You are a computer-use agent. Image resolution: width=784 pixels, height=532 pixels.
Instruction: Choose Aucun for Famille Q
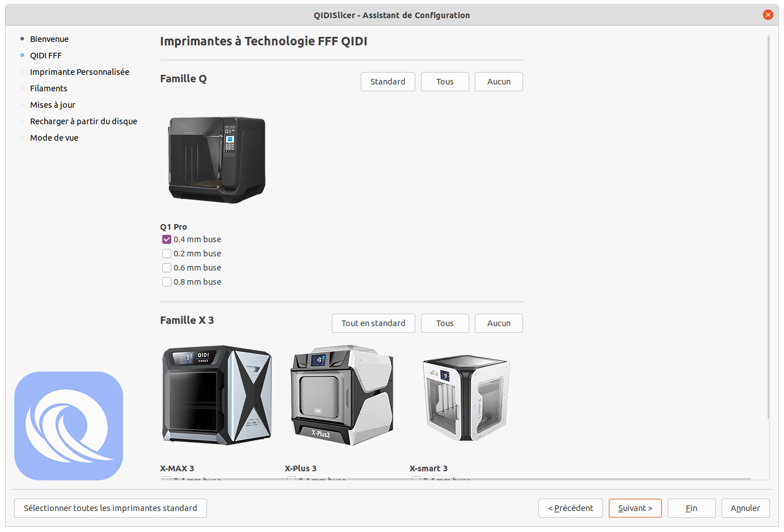[x=499, y=82]
